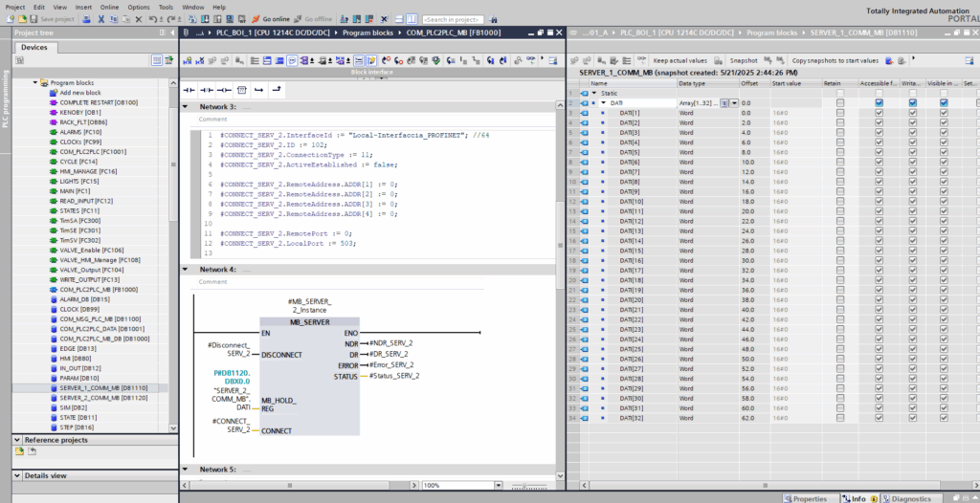The image size is (980, 503).
Task: Toggle Visible in HMI for DATI[20] row
Action: 944,300
